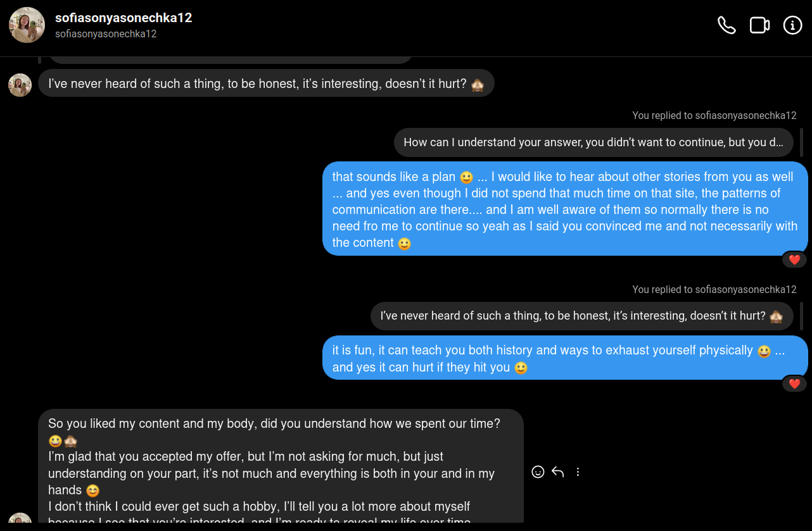Open conversation information panel

point(792,25)
